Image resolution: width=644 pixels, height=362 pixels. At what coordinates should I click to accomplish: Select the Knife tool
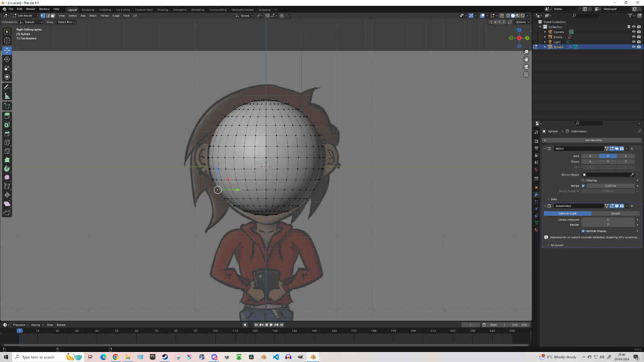tap(7, 151)
